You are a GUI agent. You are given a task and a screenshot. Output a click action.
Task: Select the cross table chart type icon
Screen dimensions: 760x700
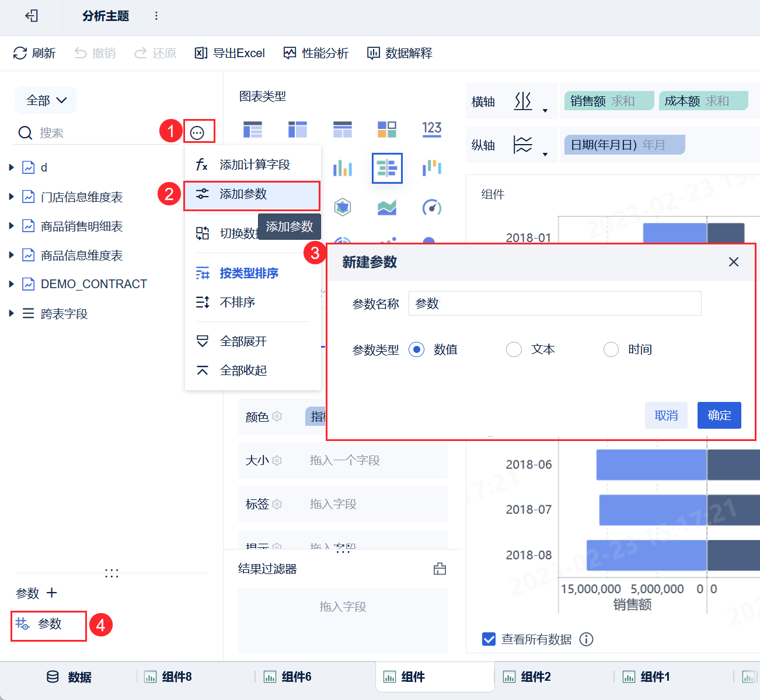point(298,129)
